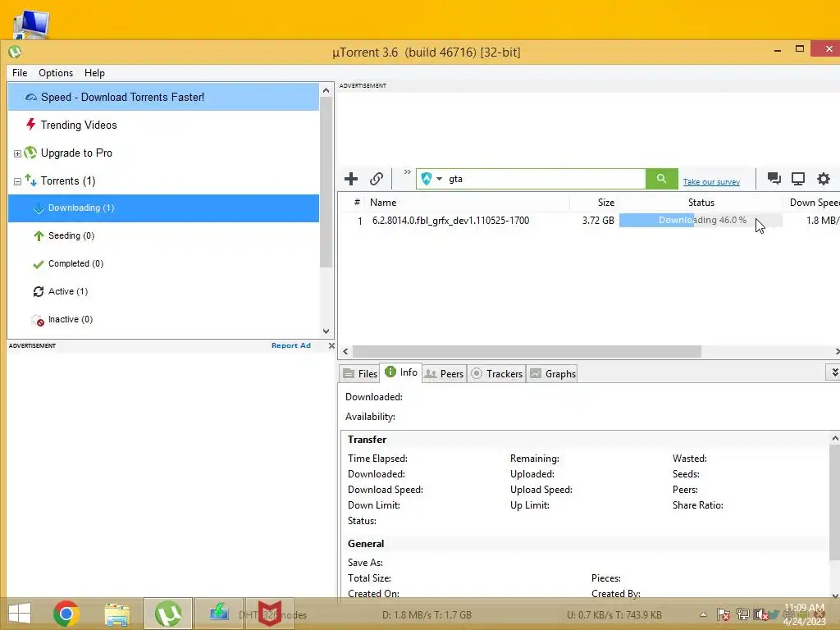Screen dimensions: 840x630
Task: Select Speed - Download Torrents Faster! item
Action: (x=163, y=97)
